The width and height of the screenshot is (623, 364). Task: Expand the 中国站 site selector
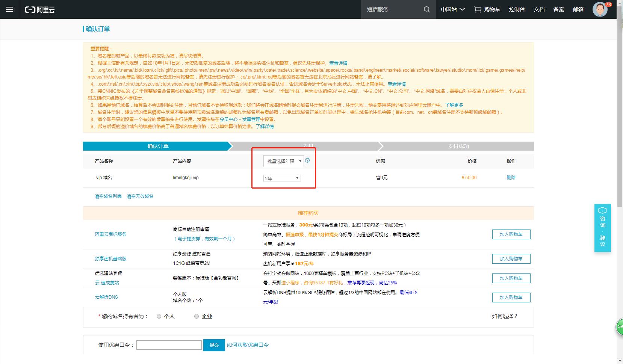tap(453, 9)
